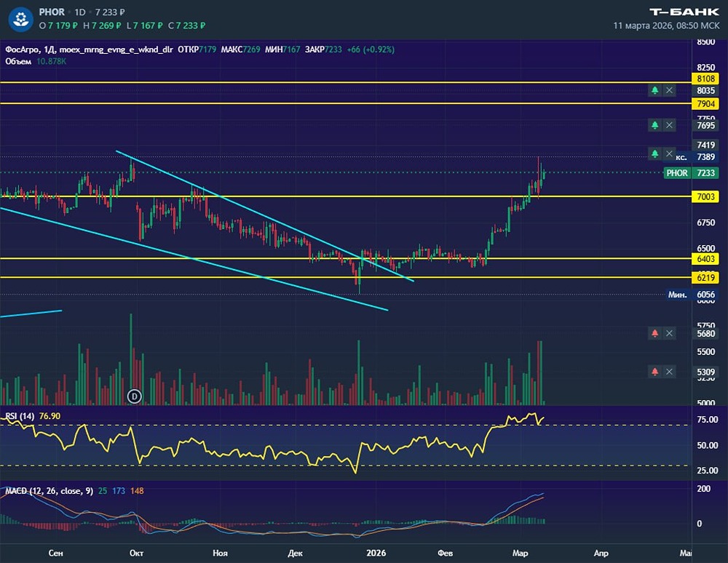Image resolution: width=728 pixels, height=563 pixels.
Task: Click the Мар month on time axis
Action: click(x=520, y=553)
